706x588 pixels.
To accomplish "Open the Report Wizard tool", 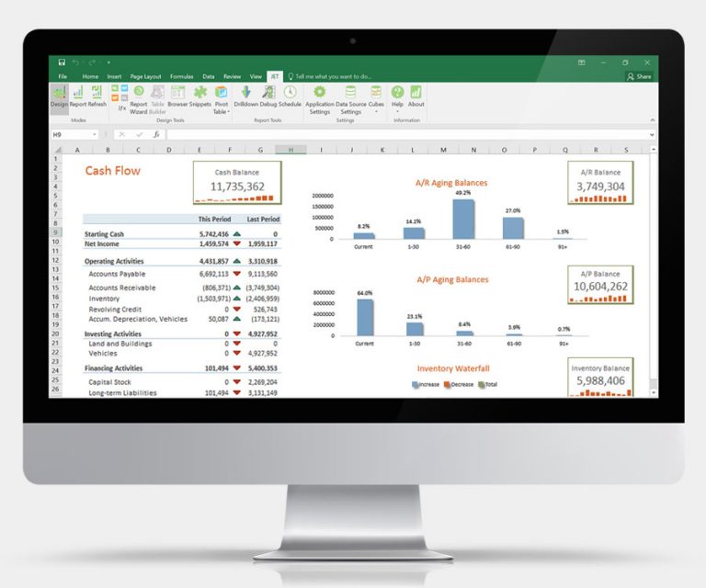I will click(138, 96).
